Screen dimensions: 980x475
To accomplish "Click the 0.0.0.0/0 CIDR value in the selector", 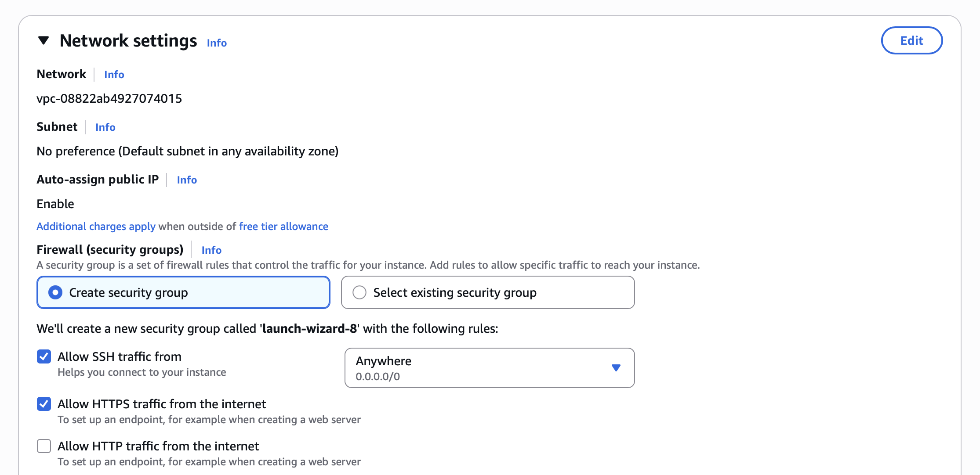I will (377, 376).
